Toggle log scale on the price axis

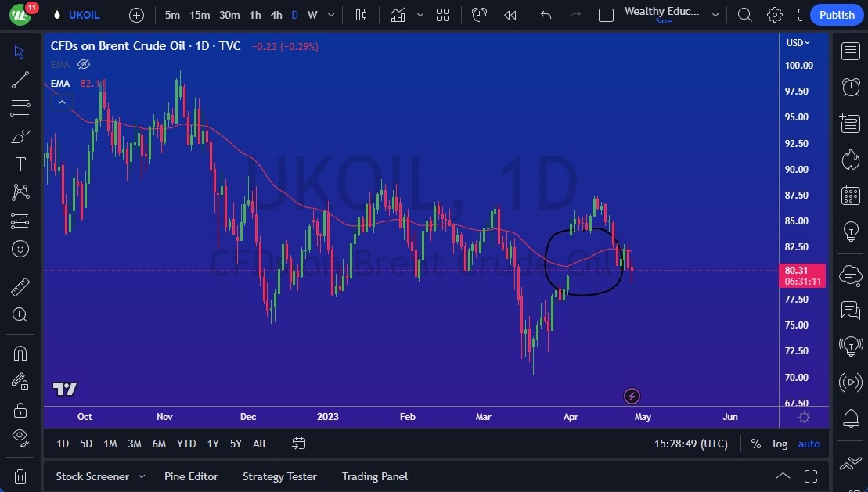point(780,444)
